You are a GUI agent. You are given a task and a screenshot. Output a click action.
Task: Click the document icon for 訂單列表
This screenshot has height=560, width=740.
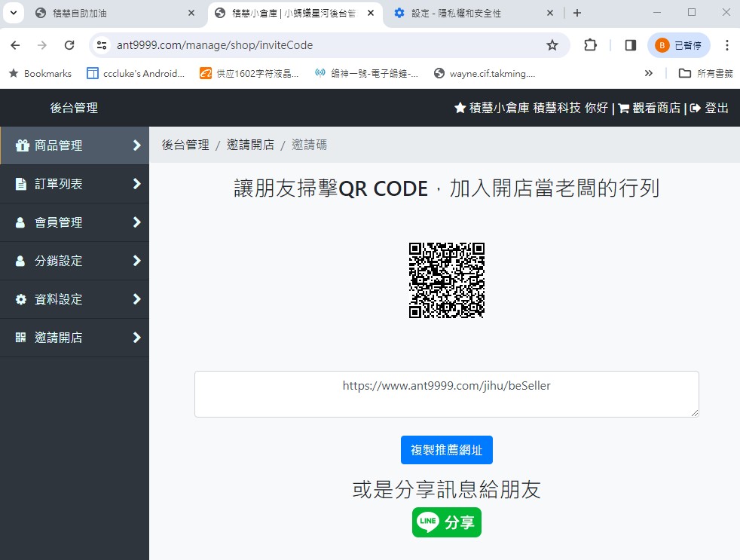[x=21, y=184]
